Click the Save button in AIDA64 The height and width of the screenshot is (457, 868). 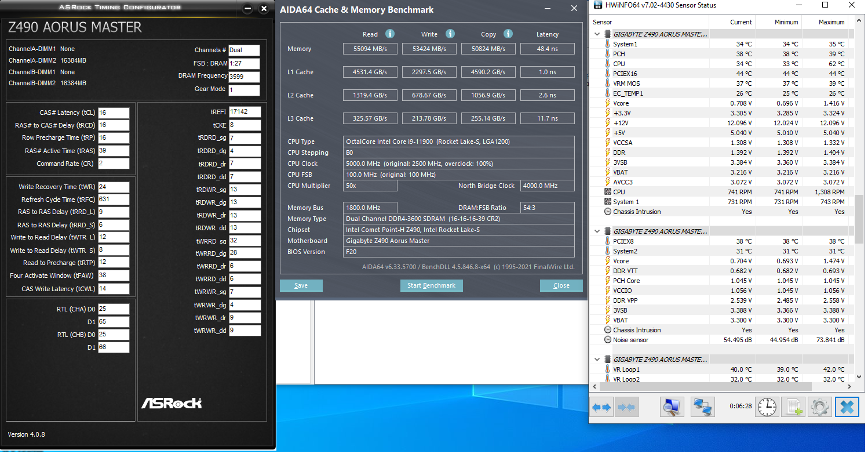point(301,285)
